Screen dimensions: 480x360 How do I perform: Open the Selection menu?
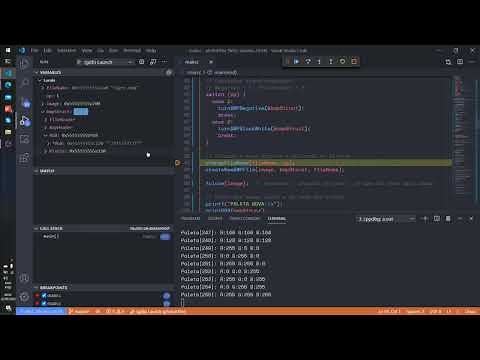coord(67,50)
